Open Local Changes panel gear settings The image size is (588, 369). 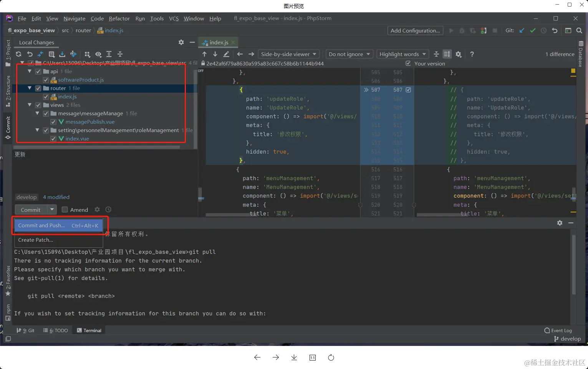click(181, 42)
